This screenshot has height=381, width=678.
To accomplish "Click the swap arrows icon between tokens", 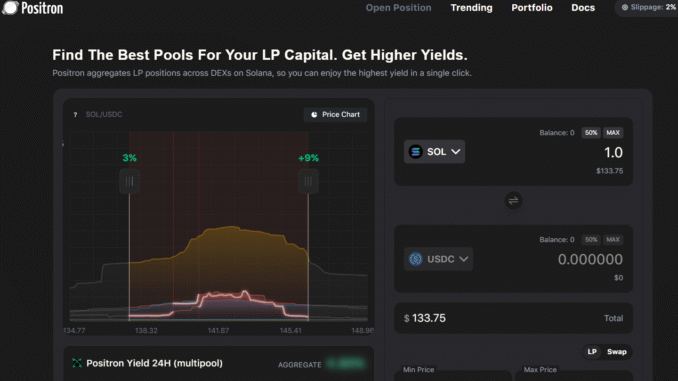I will tap(513, 201).
